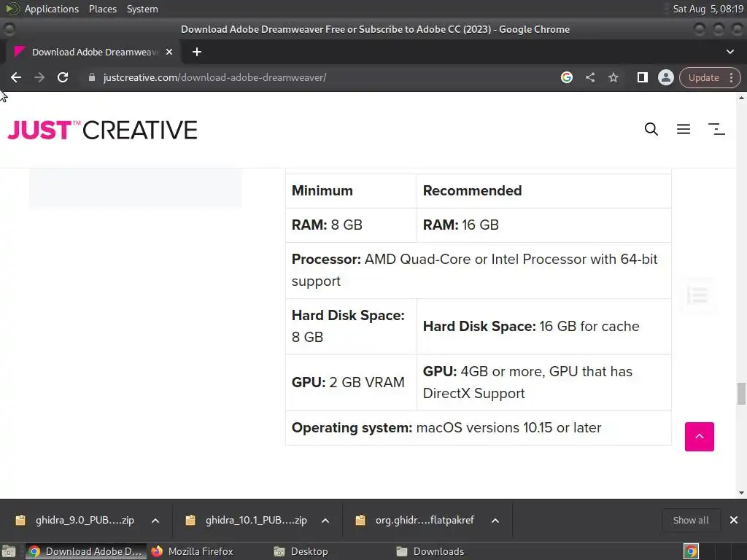Click the address bar URL

[214, 77]
